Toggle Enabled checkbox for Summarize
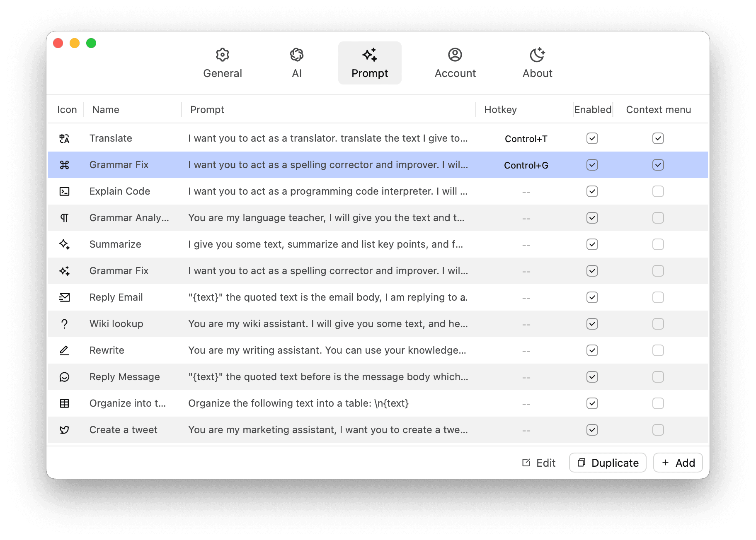Screen dimensions: 756x540 point(592,244)
